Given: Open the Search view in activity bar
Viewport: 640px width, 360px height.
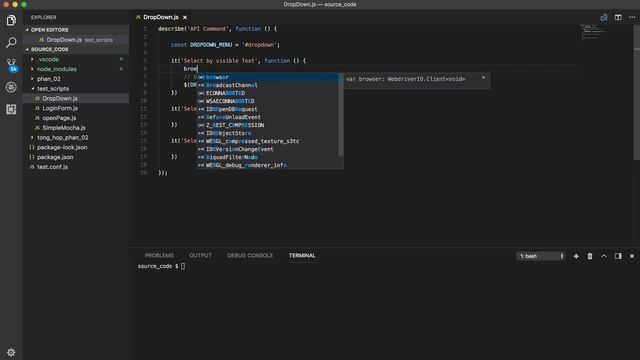Looking at the screenshot, I should [11, 42].
